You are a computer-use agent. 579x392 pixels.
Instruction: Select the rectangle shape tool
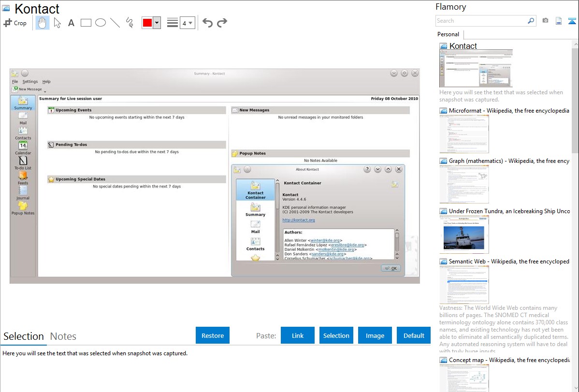point(86,23)
